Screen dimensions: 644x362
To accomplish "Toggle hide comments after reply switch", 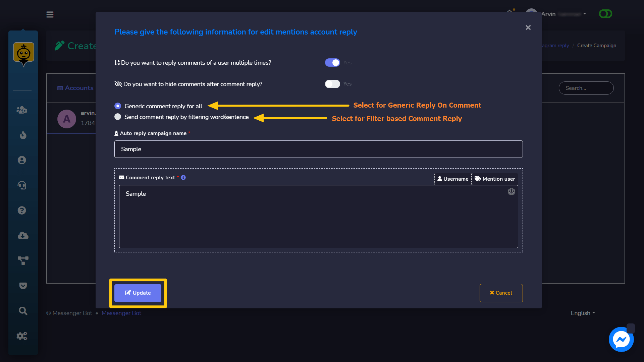I will [x=332, y=83].
